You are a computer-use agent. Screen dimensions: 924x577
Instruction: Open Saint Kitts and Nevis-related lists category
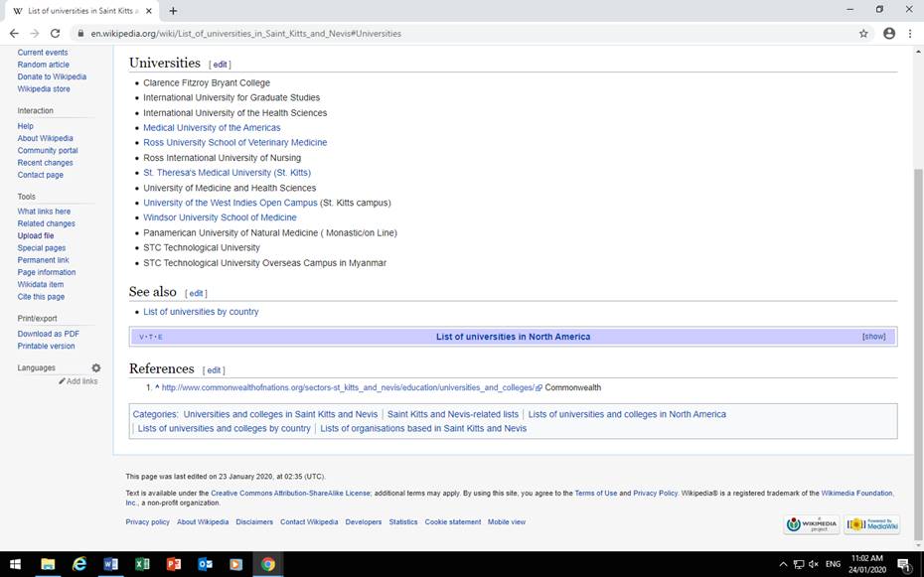(453, 414)
